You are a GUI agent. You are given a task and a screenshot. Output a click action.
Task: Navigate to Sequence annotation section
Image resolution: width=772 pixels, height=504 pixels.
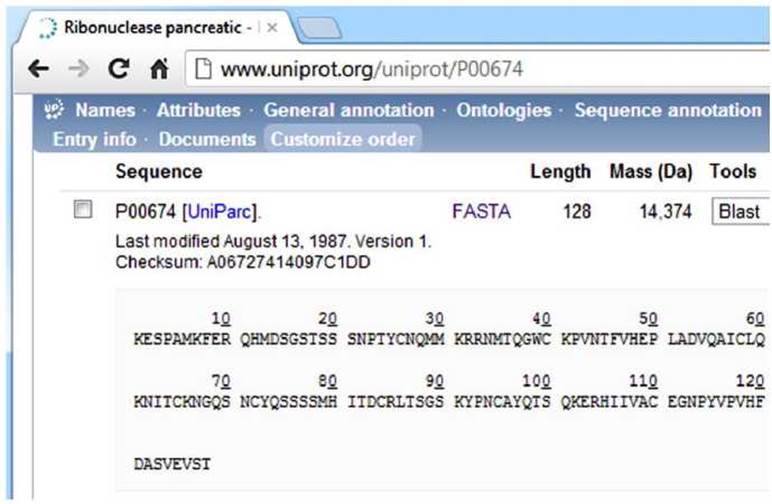click(x=668, y=110)
